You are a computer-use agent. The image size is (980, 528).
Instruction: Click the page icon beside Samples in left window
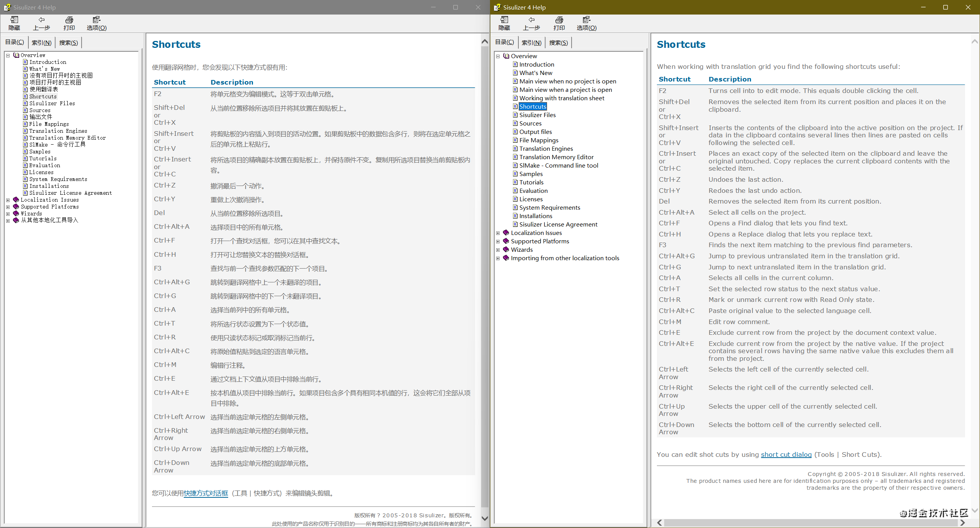[25, 152]
